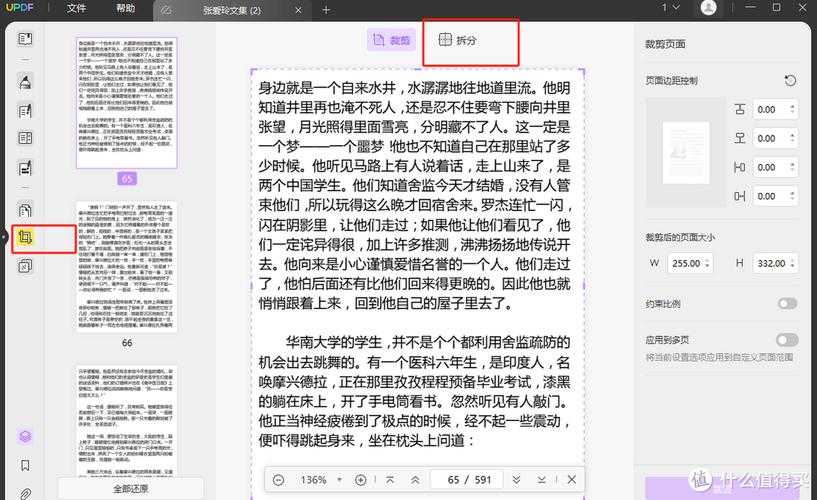Open the Bookmark panel icon
The height and width of the screenshot is (500, 817).
click(25, 465)
